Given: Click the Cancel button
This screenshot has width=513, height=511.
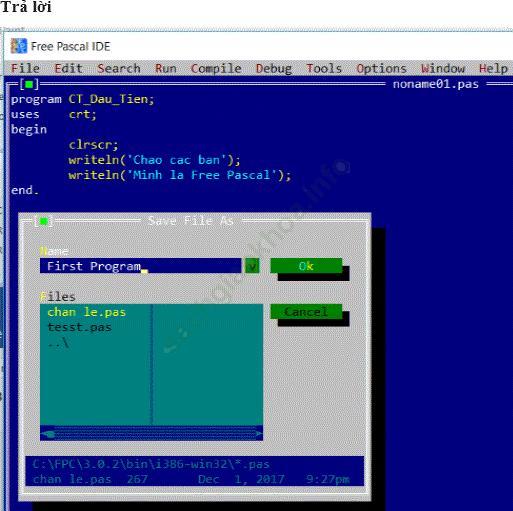Looking at the screenshot, I should pyautogui.click(x=306, y=312).
